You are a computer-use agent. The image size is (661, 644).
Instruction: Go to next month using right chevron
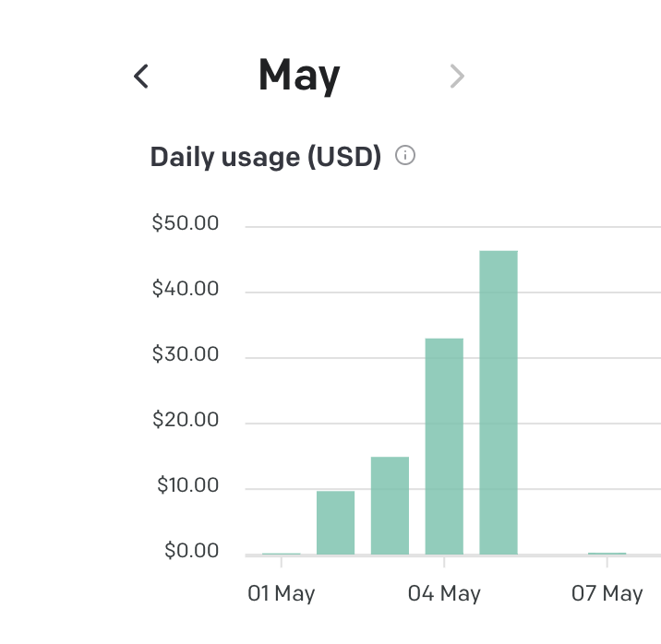coord(457,77)
